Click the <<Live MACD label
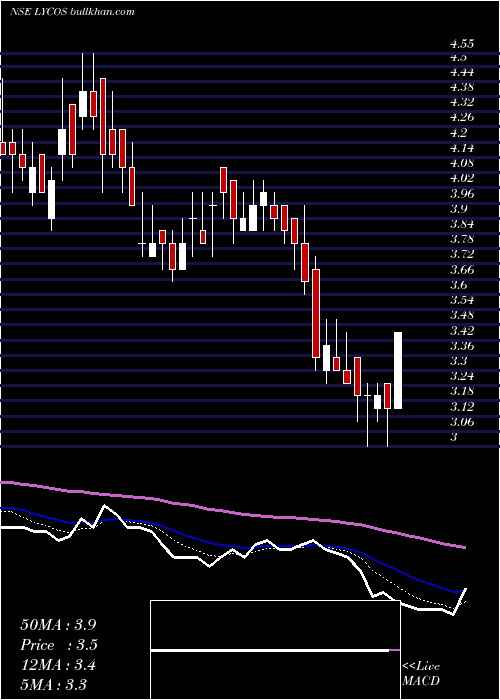Viewport: 500px width, 700px height. click(421, 674)
